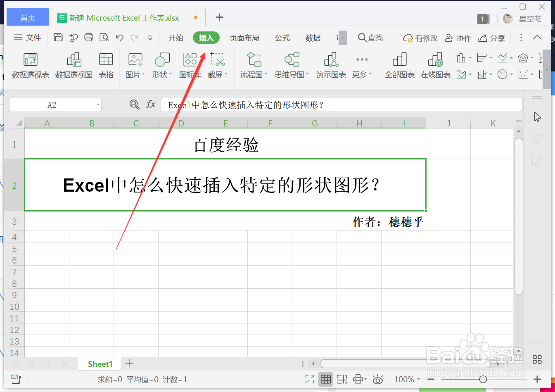Select the Insert (插入) tab
This screenshot has height=392, width=555.
tap(206, 38)
